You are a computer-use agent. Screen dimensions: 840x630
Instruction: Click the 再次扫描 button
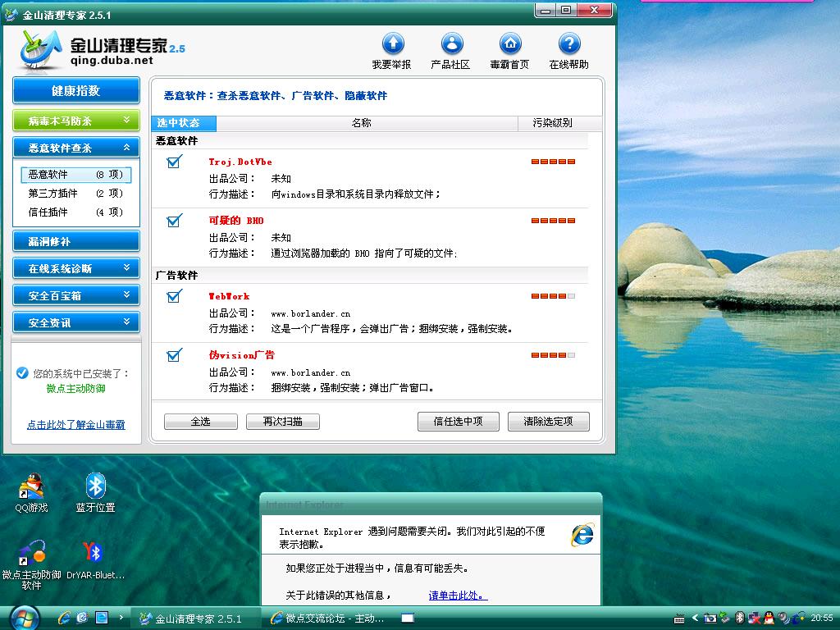tap(283, 422)
